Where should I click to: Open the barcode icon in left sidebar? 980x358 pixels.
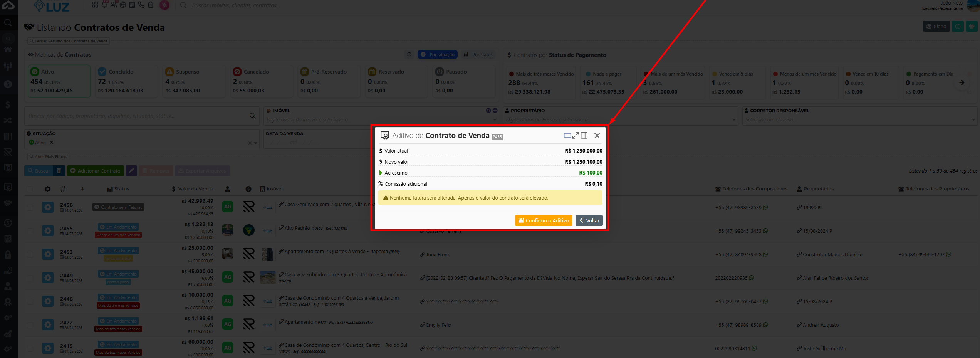pyautogui.click(x=8, y=136)
